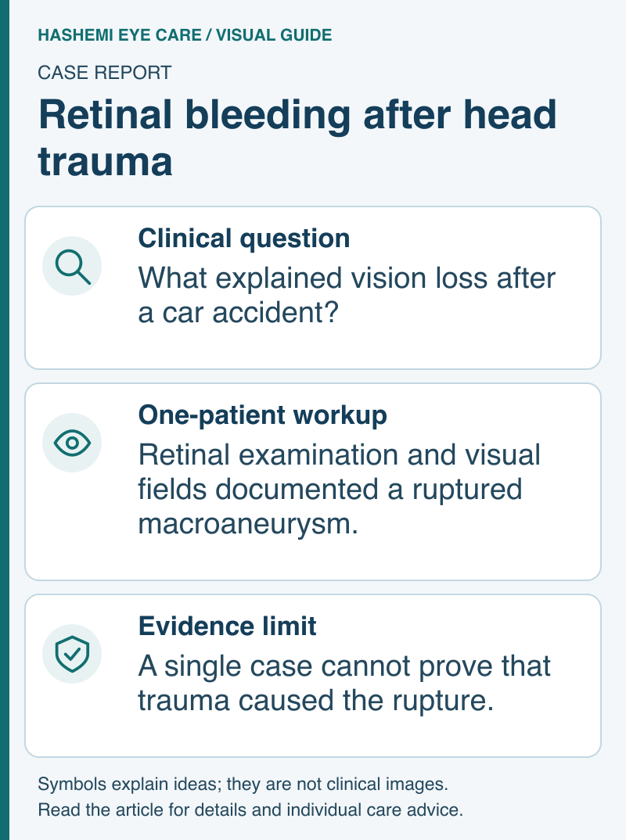
Task: Click the single case cannot prove text
Action: click(x=344, y=683)
